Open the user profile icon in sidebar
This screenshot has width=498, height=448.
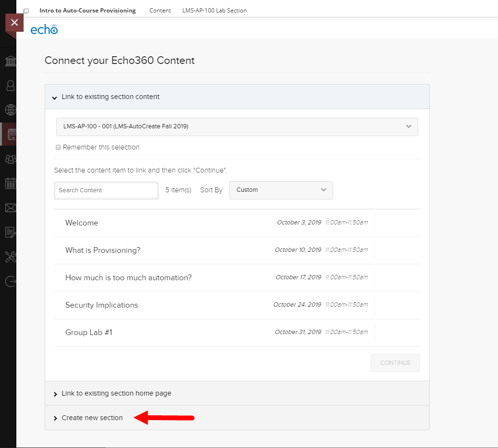pos(11,86)
